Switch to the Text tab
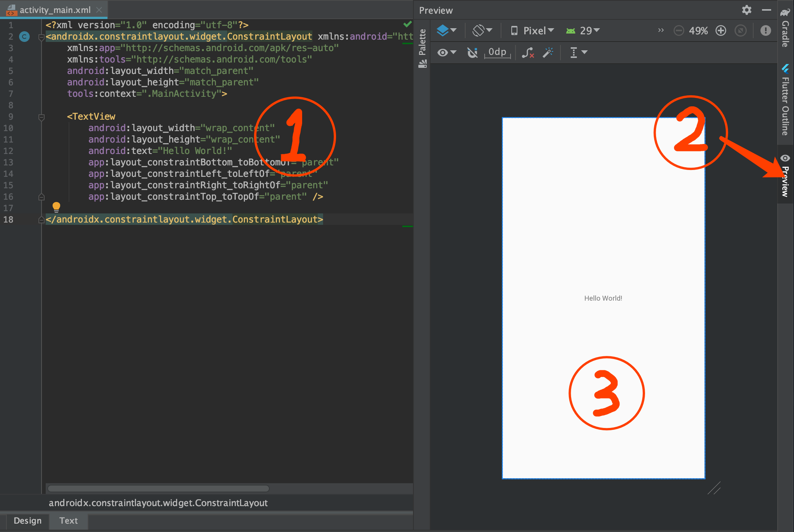Viewport: 794px width, 532px height. 69,521
